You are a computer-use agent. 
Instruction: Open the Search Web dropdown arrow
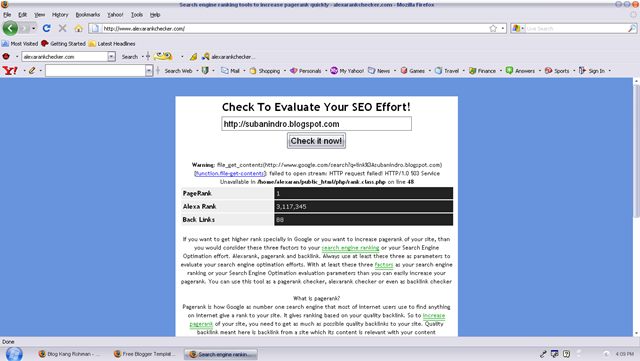197,71
